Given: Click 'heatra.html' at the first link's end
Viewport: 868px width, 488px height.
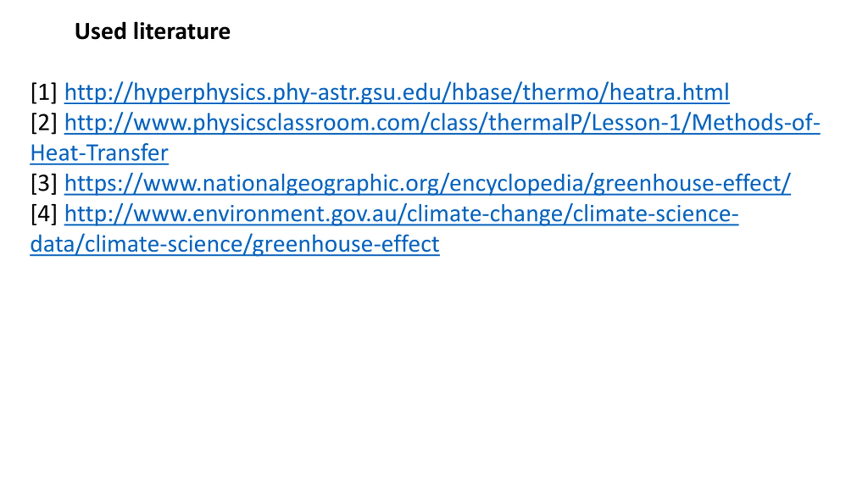Looking at the screenshot, I should pyautogui.click(x=670, y=92).
